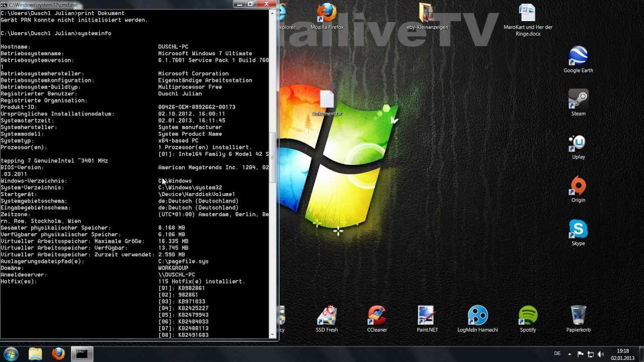Launch Origin desktop shortcut

(578, 189)
